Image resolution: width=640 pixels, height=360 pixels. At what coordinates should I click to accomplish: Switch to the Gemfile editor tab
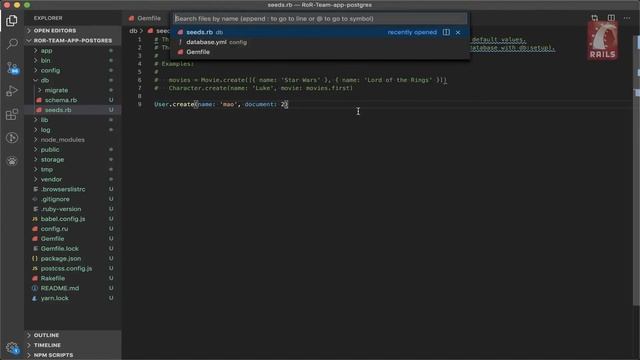[145, 18]
